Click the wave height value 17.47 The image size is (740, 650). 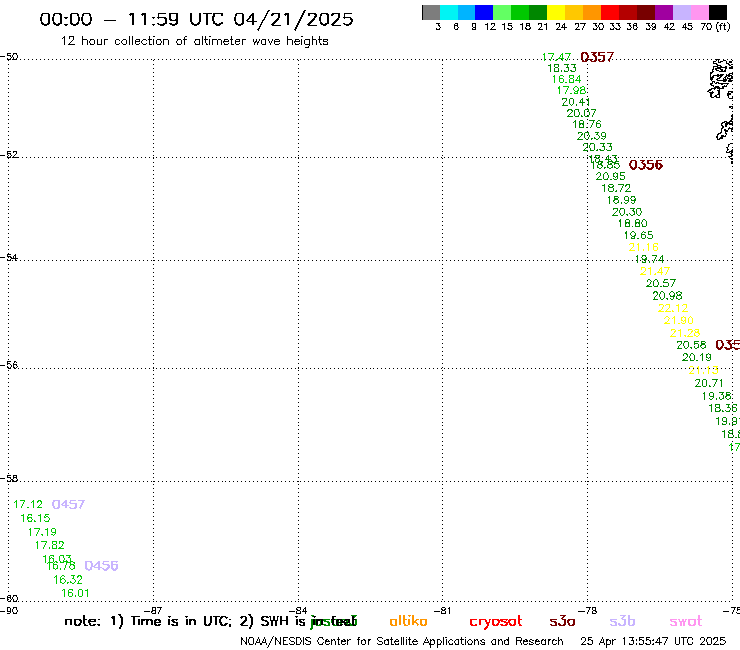coord(556,57)
